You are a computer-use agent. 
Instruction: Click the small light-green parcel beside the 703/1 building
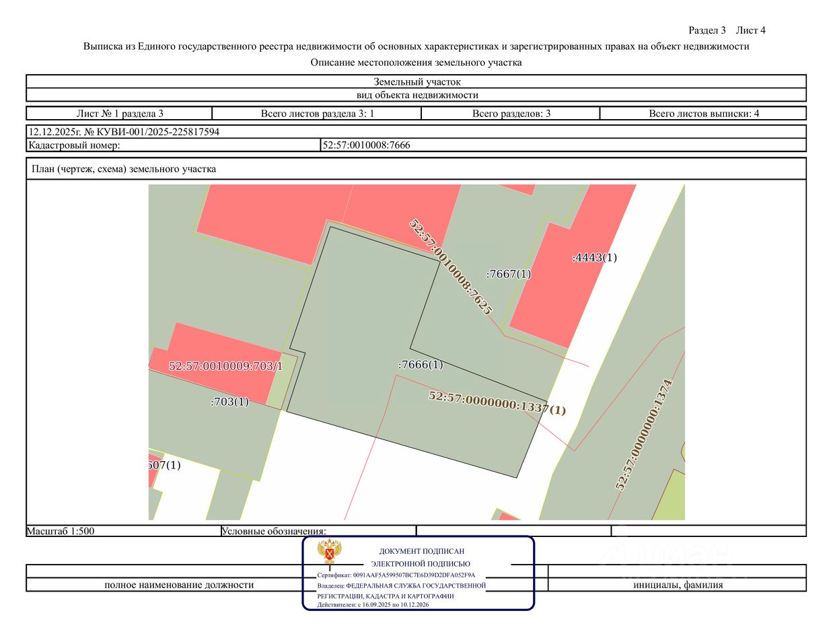click(x=281, y=382)
